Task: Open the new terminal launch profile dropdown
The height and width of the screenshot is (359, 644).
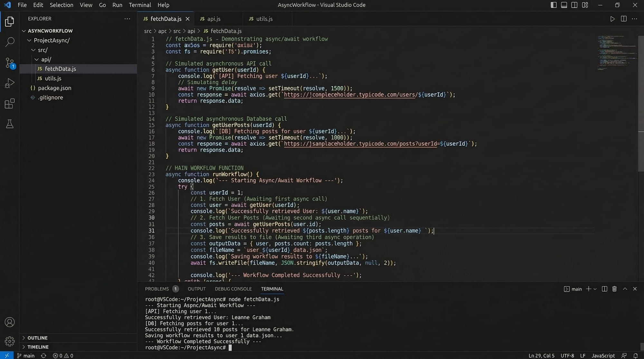Action: (x=595, y=289)
